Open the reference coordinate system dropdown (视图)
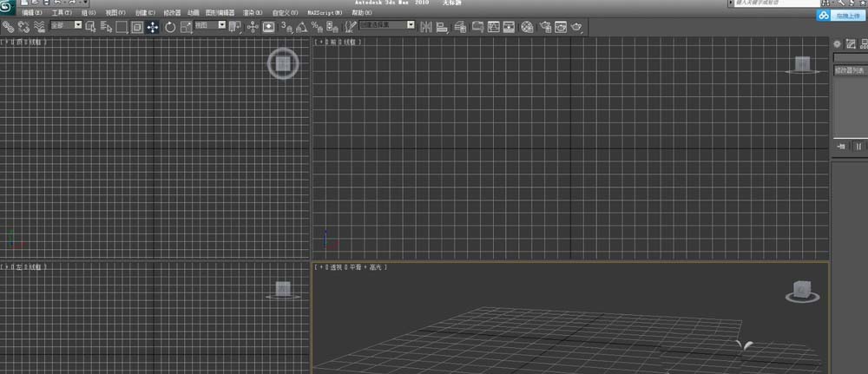868x374 pixels. click(x=210, y=25)
